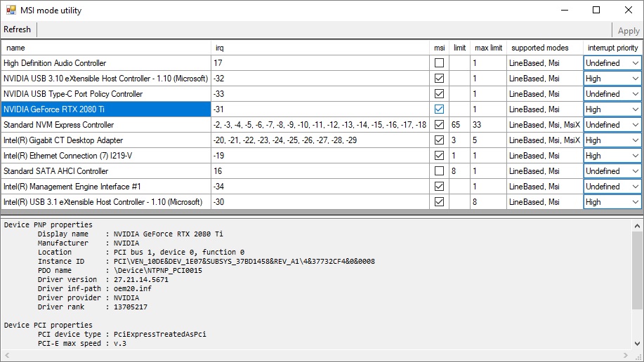Screen dimensions: 644x362
Task: Click limit cell '65' for NVM Express Controller
Action: (459, 125)
